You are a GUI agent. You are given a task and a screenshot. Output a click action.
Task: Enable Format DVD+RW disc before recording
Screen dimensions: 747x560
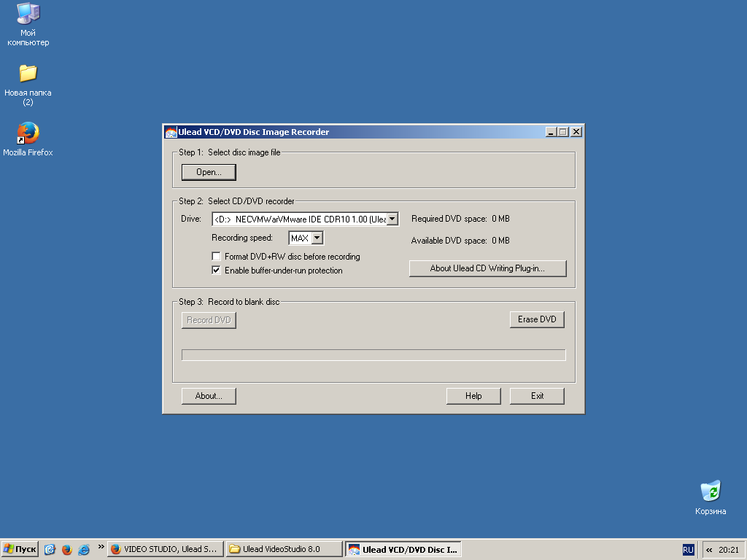pos(216,257)
